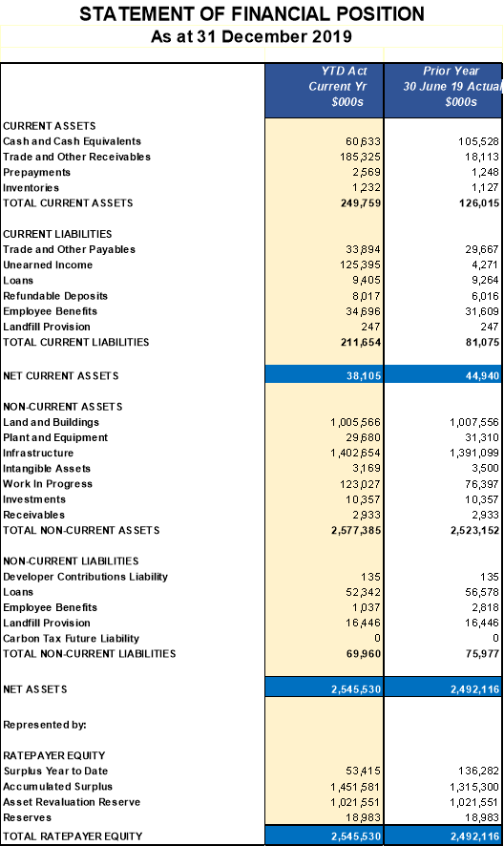Image resolution: width=504 pixels, height=846 pixels.
Task: Select the 'Refundable Deposits' label
Action: click(x=55, y=296)
